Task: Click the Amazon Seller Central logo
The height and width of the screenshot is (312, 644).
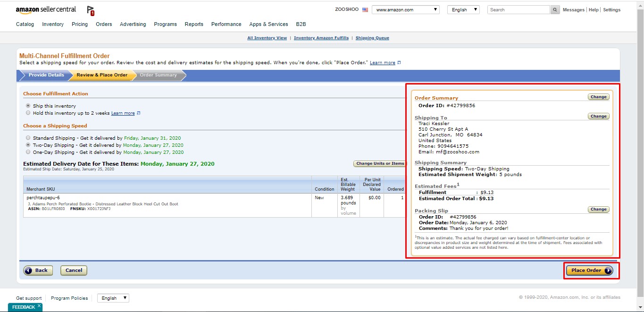Action: pyautogui.click(x=46, y=10)
